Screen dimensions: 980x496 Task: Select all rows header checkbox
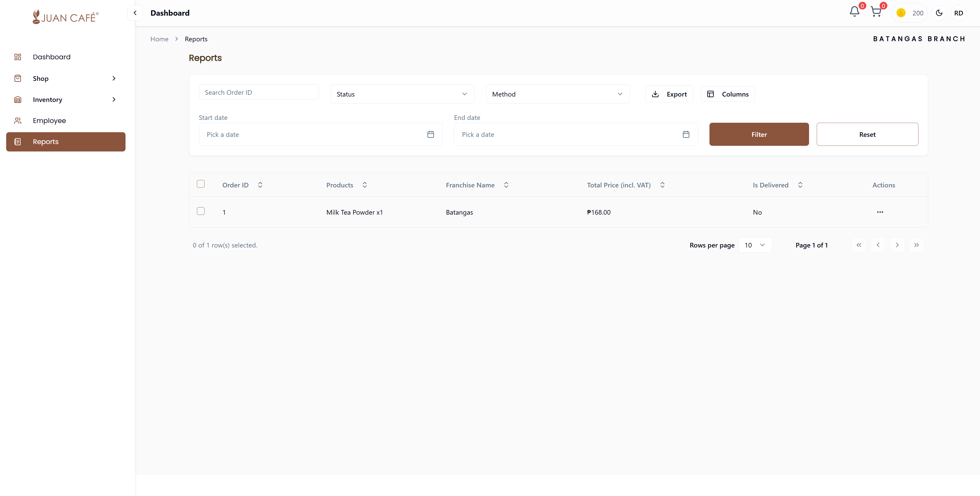201,184
